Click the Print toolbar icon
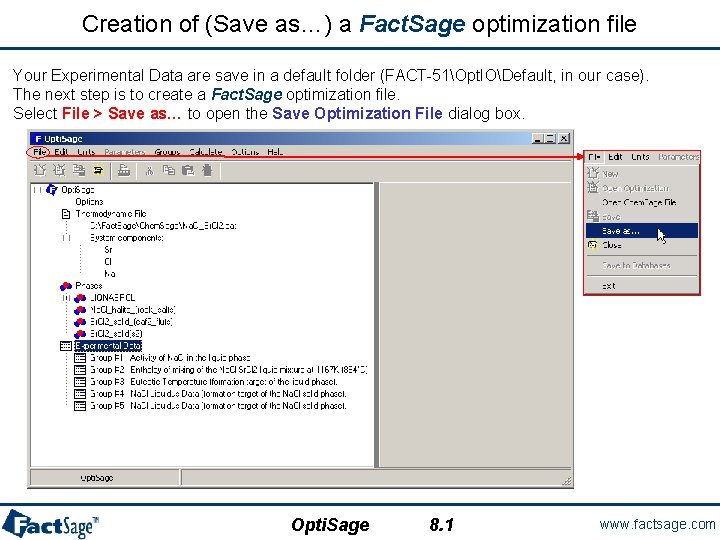This screenshot has height=540, width=720. 124,170
